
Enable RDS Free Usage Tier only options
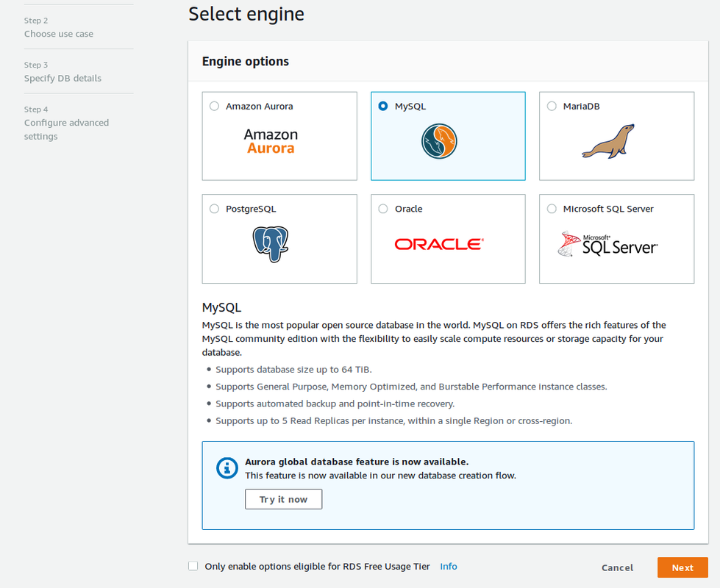(193, 565)
